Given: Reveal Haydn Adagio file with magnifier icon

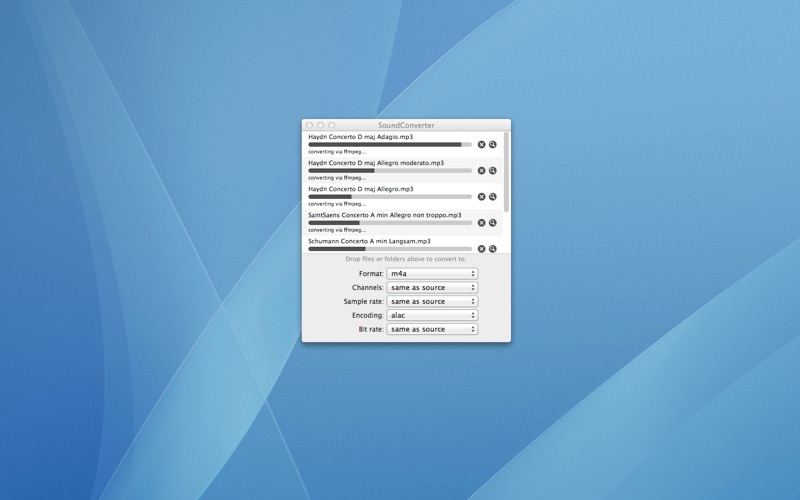Looking at the screenshot, I should [x=493, y=145].
